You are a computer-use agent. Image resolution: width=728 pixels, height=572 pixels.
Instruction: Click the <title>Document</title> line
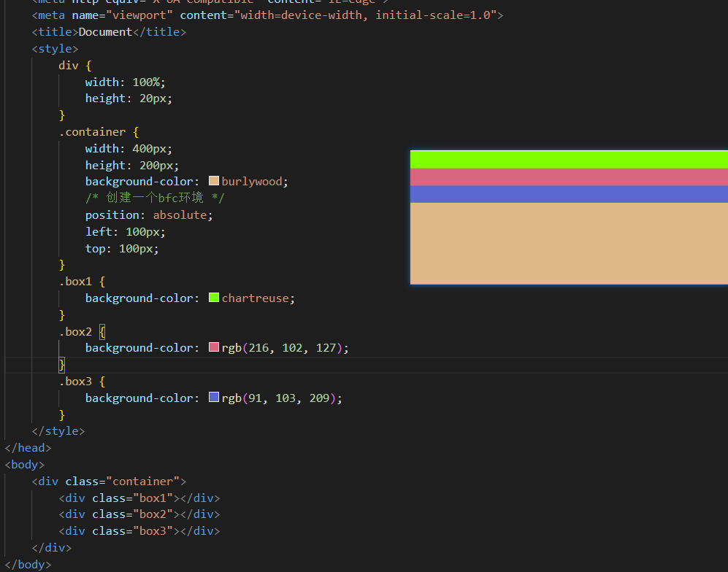tap(109, 32)
